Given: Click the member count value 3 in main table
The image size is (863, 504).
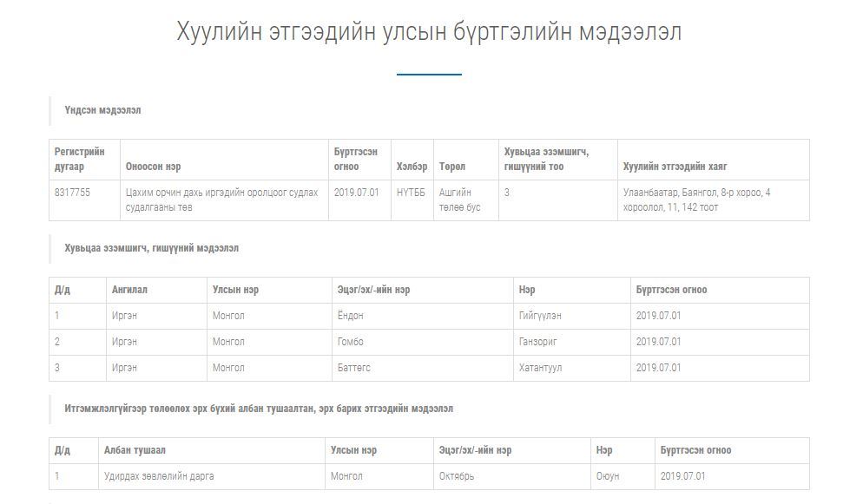Looking at the screenshot, I should pos(507,193).
